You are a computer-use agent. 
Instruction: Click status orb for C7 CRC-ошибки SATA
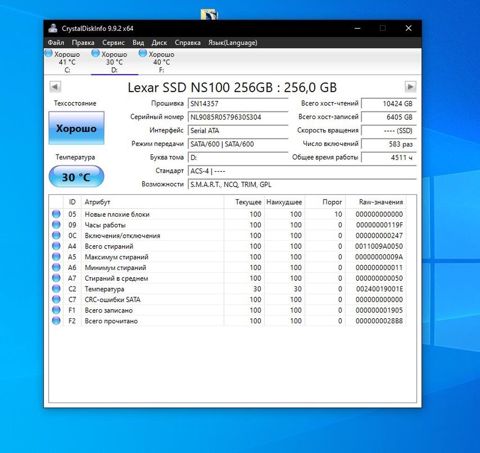point(56,299)
